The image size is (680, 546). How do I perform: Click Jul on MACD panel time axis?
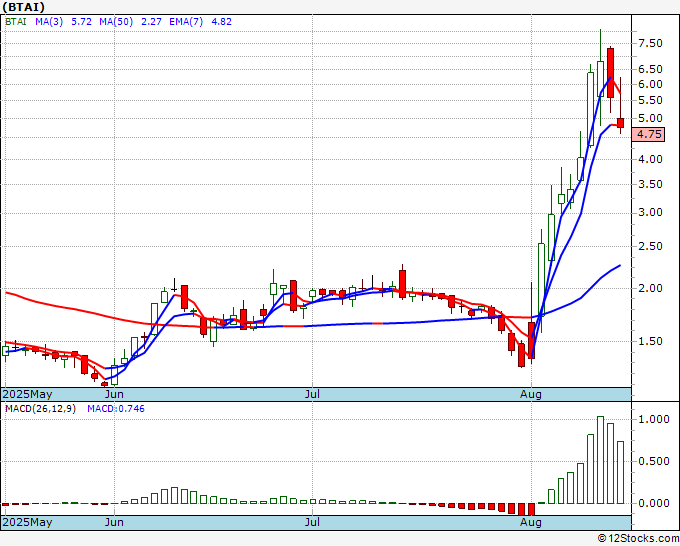pyautogui.click(x=312, y=522)
